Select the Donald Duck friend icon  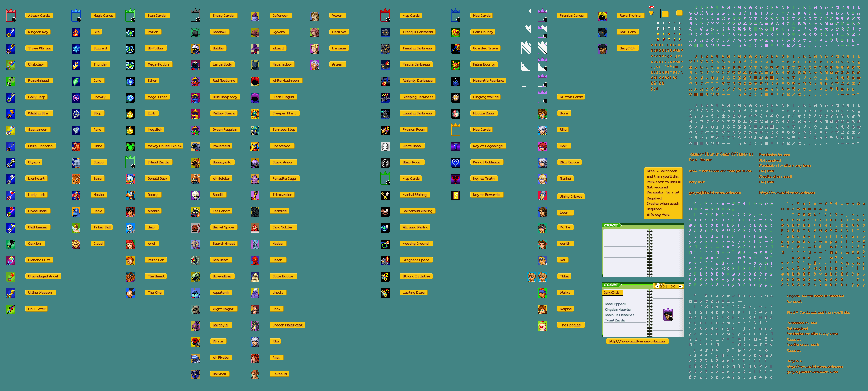130,179
